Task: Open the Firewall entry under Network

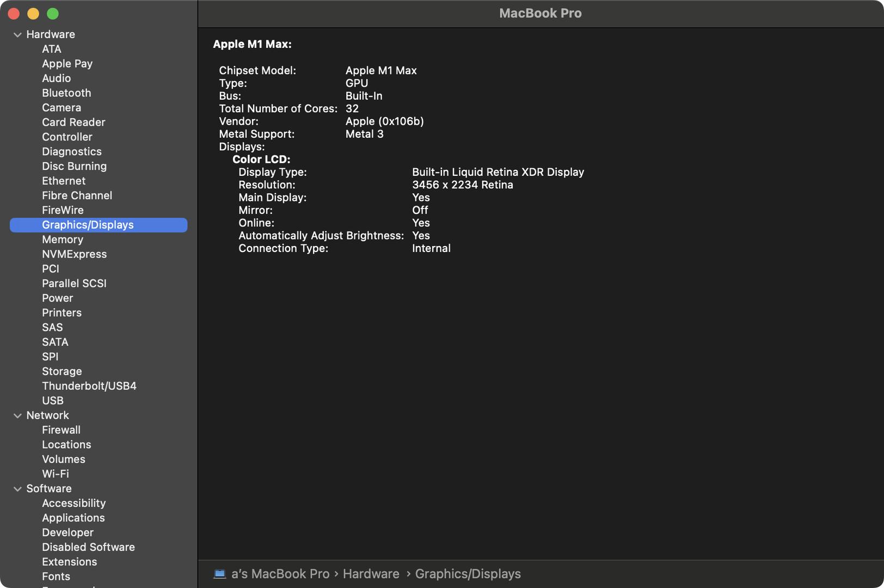Action: pyautogui.click(x=61, y=431)
